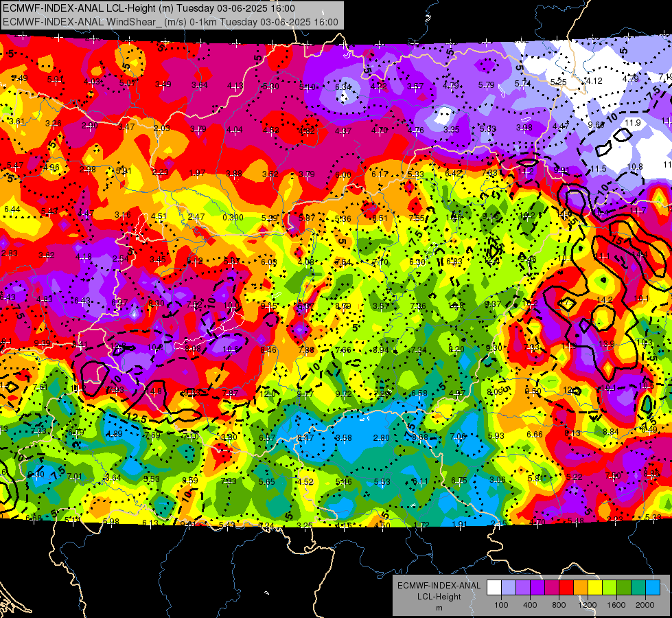Click the wind shear value 2.47
Image resolution: width=672 pixels, height=618 pixels.
point(196,216)
